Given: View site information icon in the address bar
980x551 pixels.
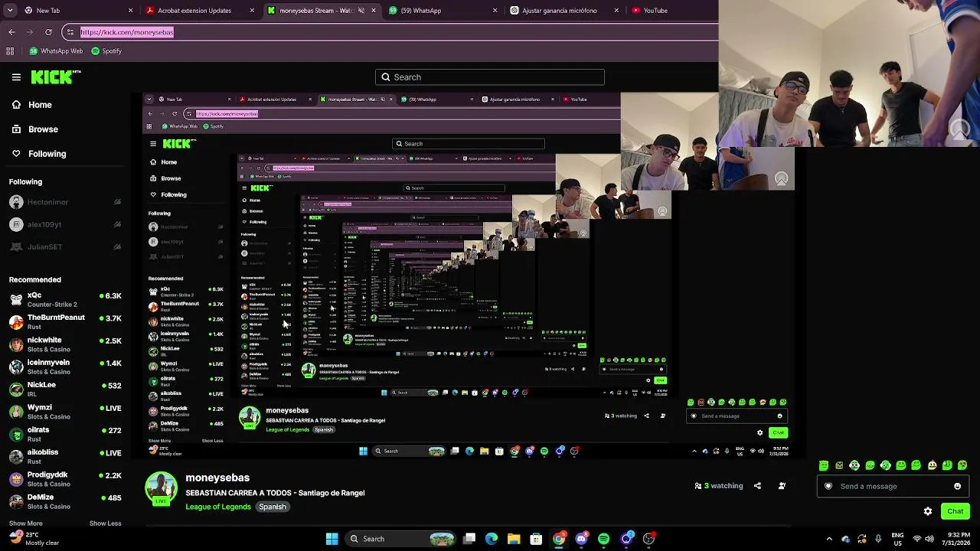Looking at the screenshot, I should (70, 32).
